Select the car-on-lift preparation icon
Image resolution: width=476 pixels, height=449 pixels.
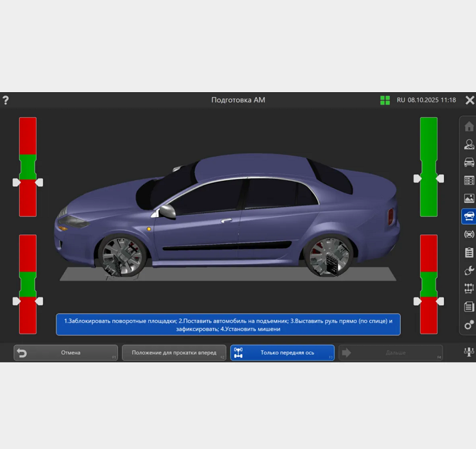click(469, 216)
